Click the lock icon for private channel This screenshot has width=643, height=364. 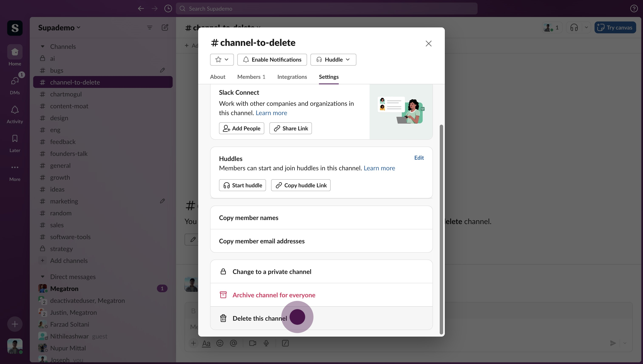pos(223,271)
